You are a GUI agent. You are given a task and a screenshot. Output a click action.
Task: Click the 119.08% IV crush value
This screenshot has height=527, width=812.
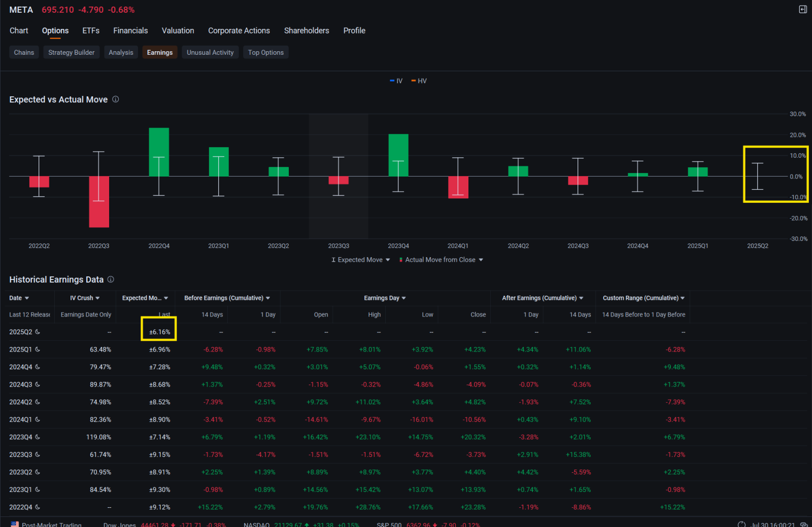(98, 437)
